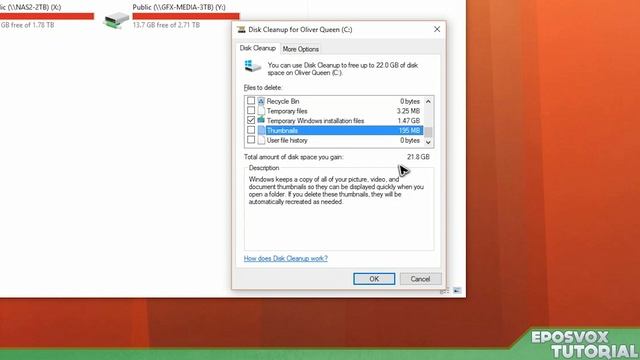
Task: Click the '21.8 GB' total gain value
Action: pos(418,157)
